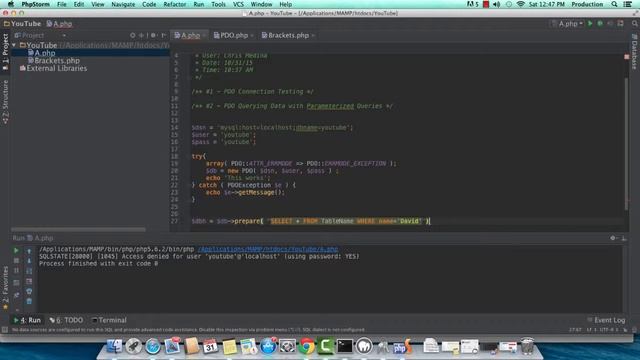This screenshot has height=360, width=640.
Task: Toggle the Favorites tool window sidebar tab
Action: [x=5, y=288]
